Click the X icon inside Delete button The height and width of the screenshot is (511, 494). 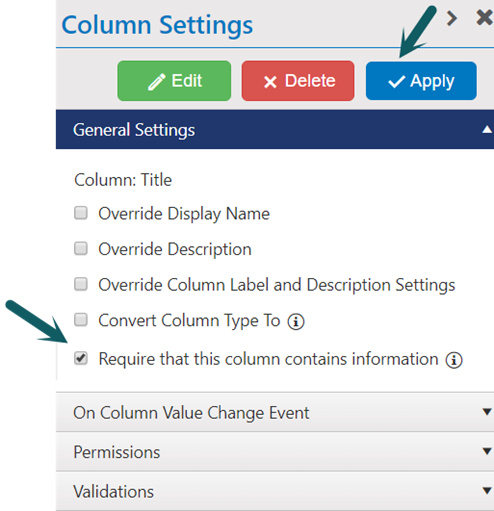270,82
